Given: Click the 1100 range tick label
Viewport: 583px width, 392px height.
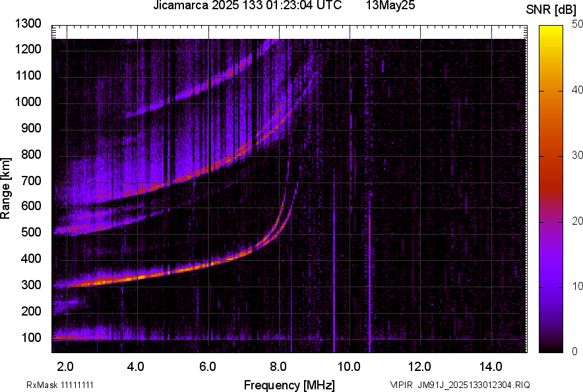Looking at the screenshot, I should tap(28, 75).
